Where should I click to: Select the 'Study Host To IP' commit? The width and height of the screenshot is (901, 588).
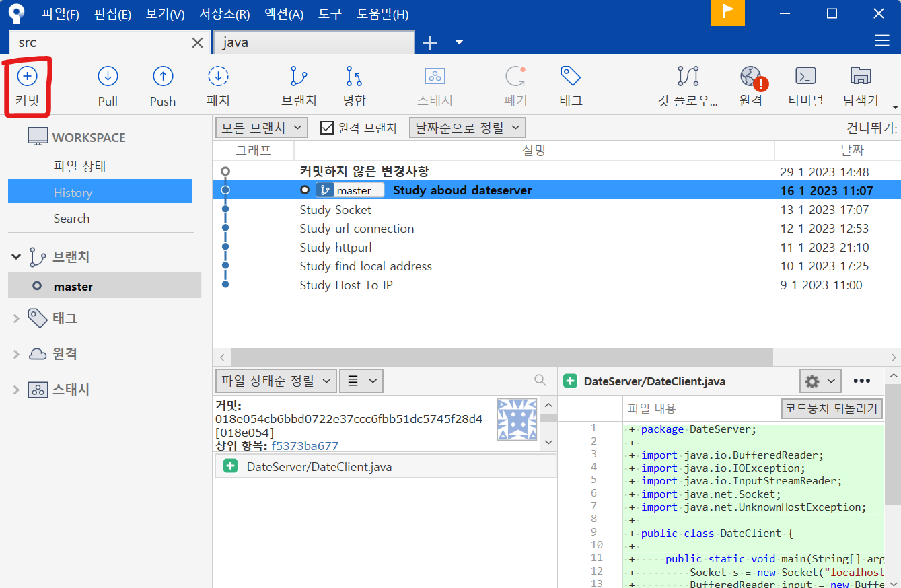556,285
